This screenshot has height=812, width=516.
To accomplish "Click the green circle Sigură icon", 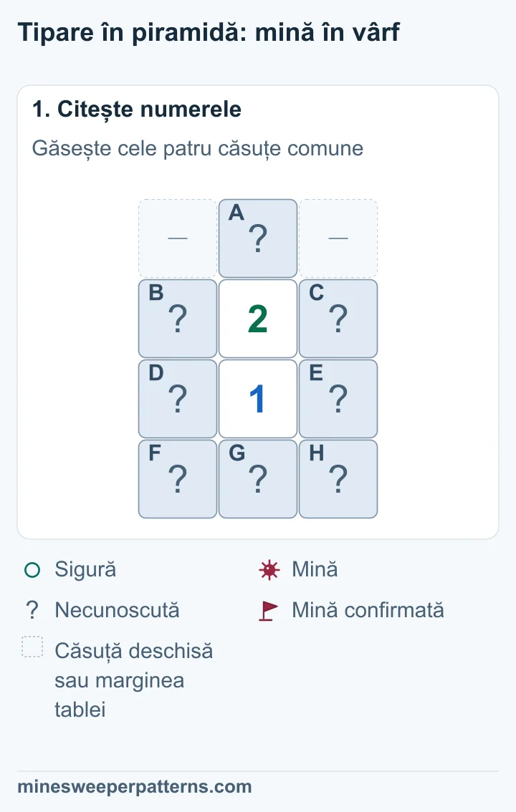I will pos(32,570).
